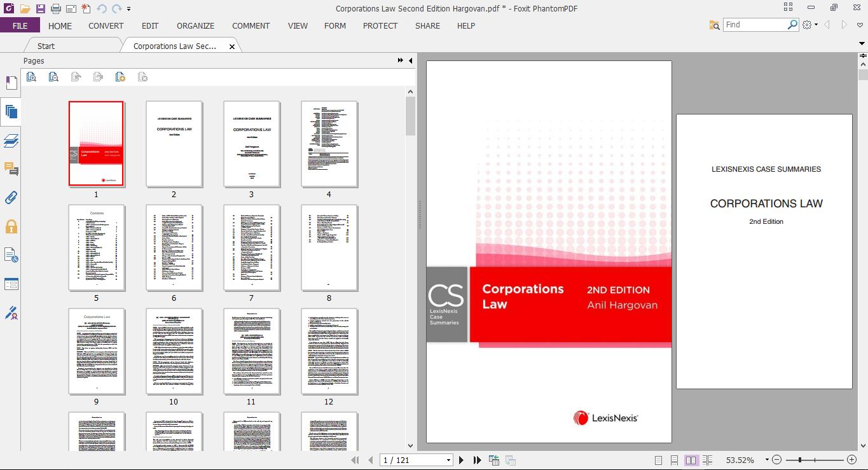Open the Form fields panel in the sidebar

[x=11, y=284]
